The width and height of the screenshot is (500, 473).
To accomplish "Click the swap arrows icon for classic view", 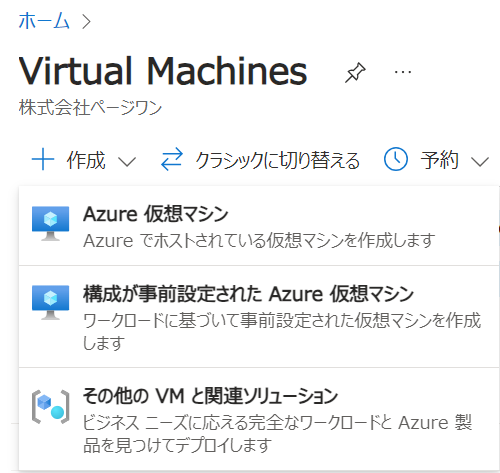I will pos(172,159).
